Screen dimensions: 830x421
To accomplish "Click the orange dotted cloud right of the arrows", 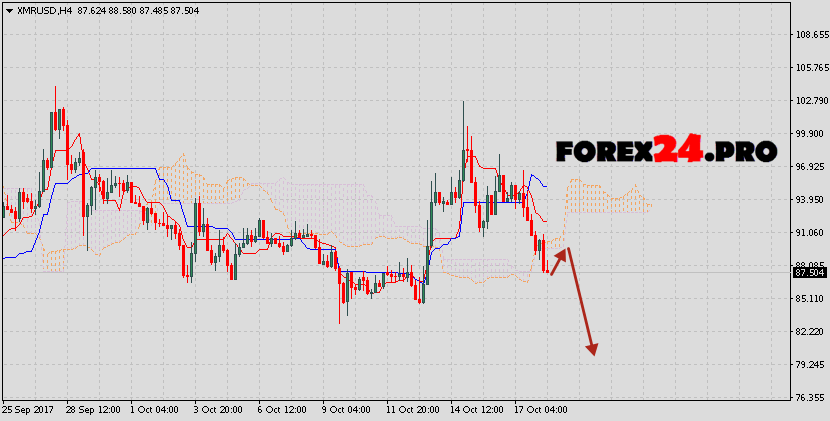I will point(608,198).
